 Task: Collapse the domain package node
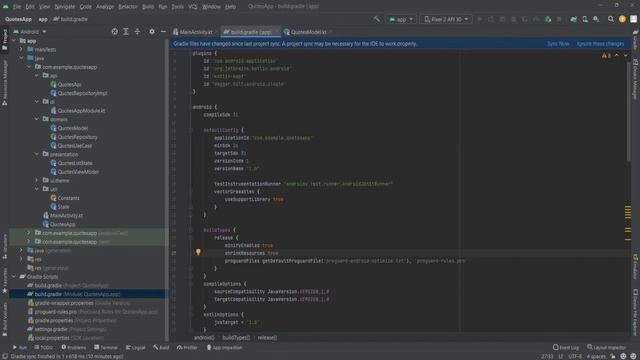tap(37, 119)
